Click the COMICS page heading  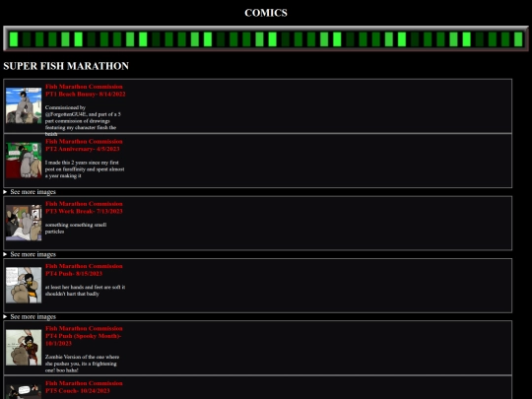click(x=266, y=13)
